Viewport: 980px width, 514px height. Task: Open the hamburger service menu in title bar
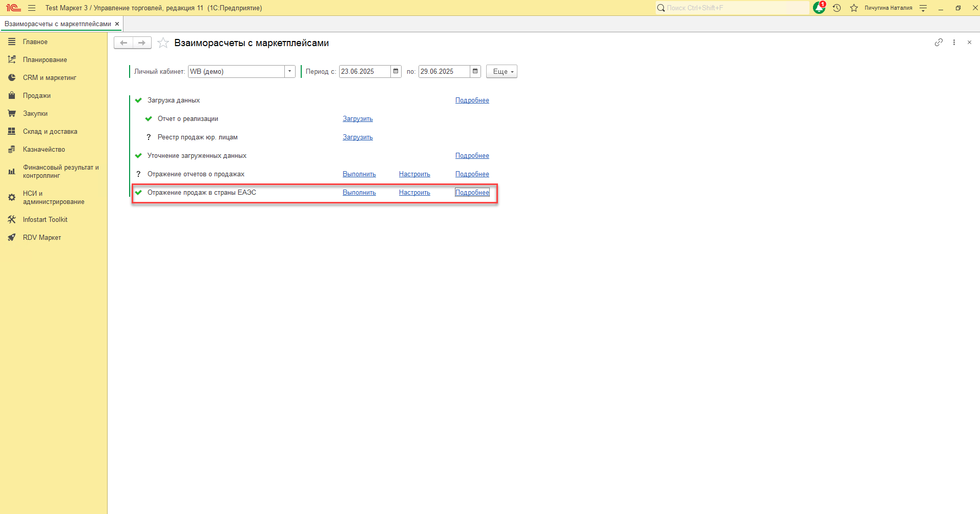[32, 8]
